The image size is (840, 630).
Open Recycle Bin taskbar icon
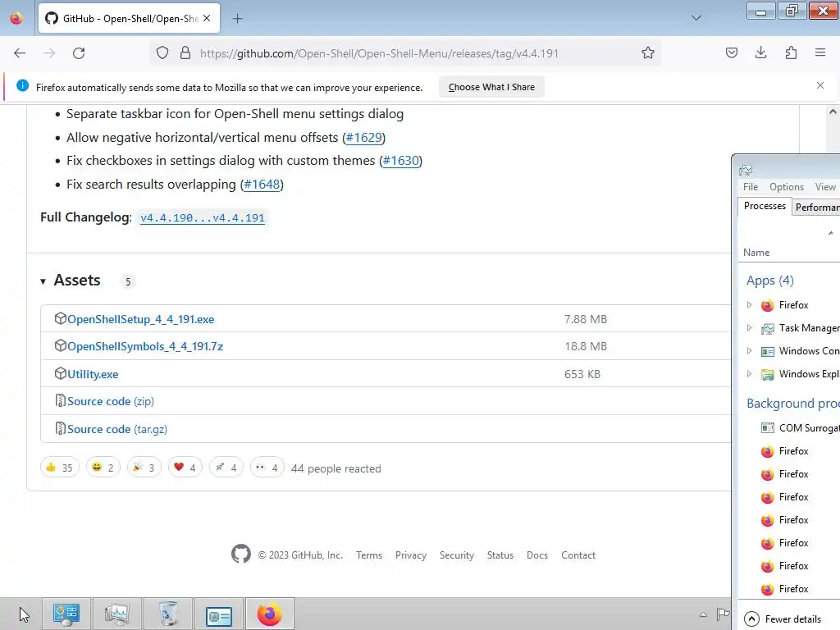(x=168, y=614)
